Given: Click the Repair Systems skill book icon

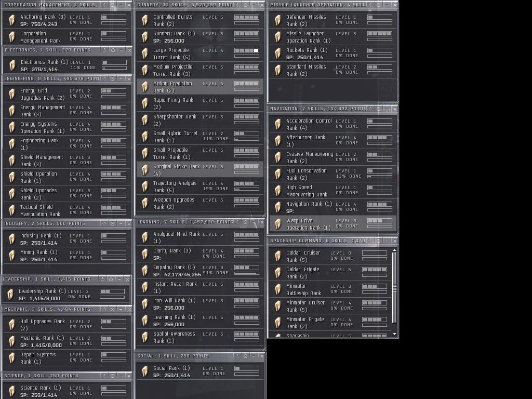Looking at the screenshot, I should pyautogui.click(x=12, y=358).
